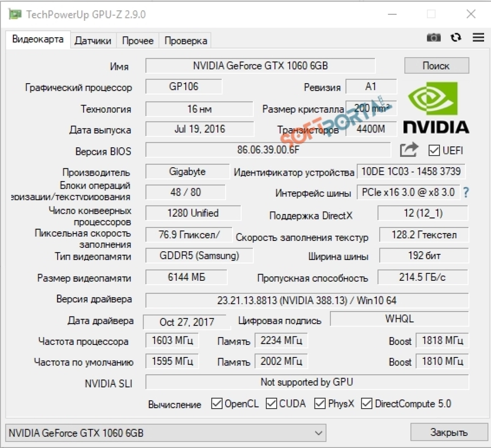Toggle the PhysX checkbox
The image size is (491, 448).
(320, 403)
